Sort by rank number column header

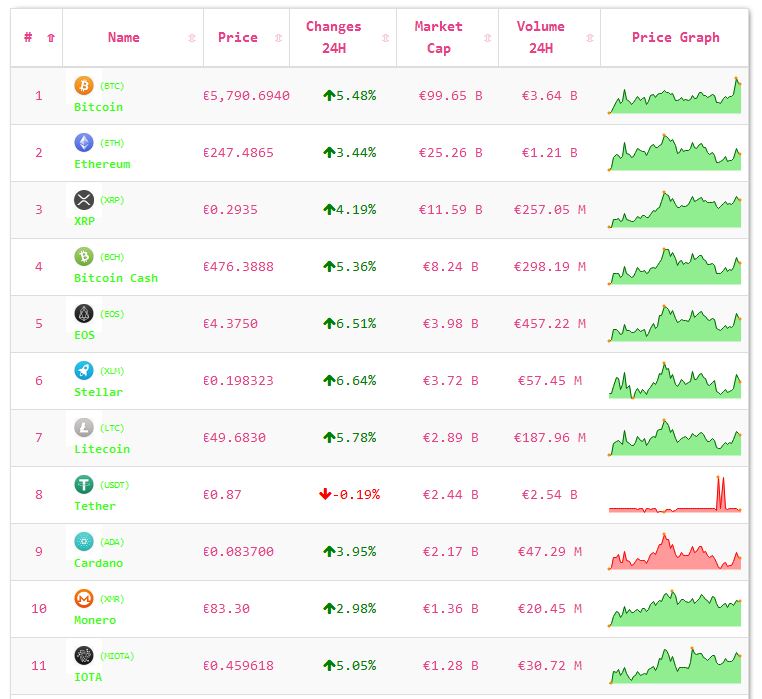coord(28,38)
